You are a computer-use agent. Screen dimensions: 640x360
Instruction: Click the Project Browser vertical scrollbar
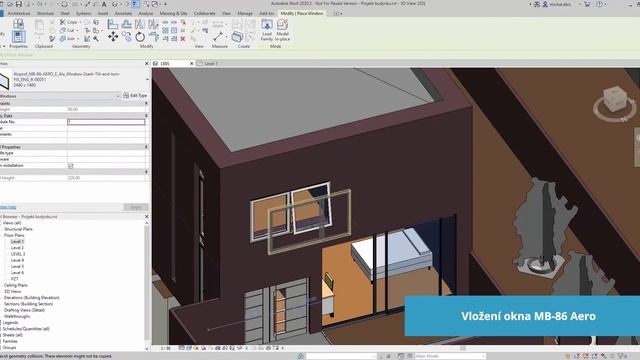[147, 282]
